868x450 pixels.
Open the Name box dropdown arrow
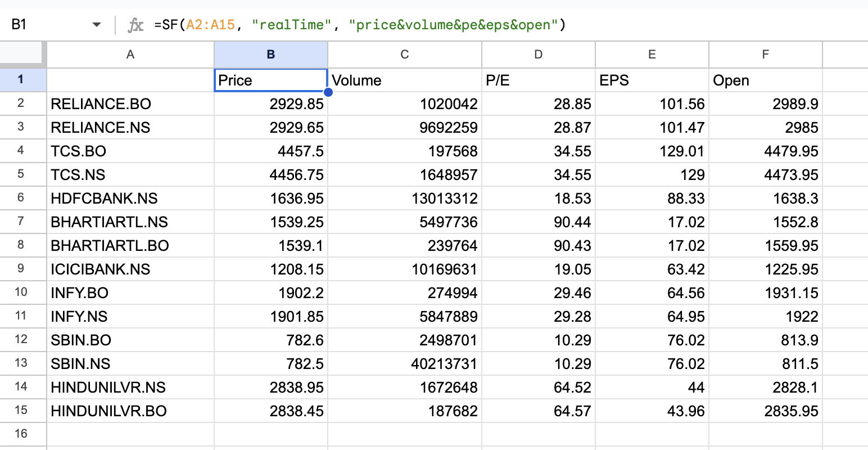pos(97,25)
